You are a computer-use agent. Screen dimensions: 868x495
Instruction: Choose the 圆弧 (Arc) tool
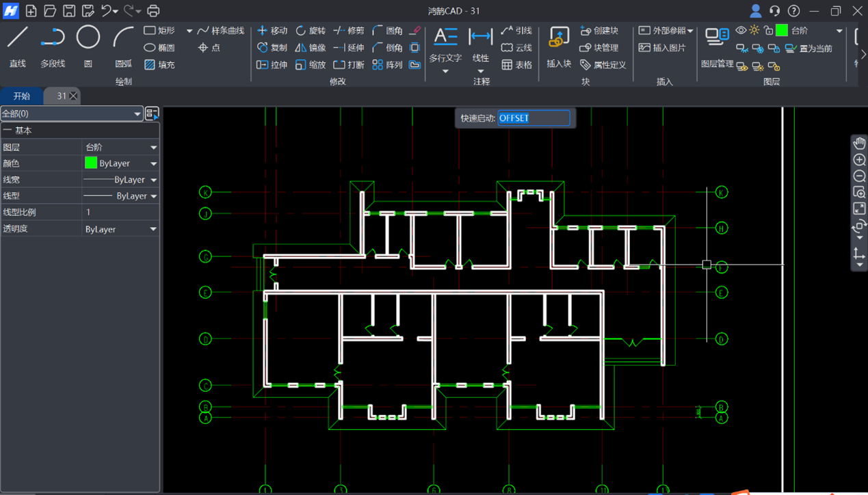tap(123, 46)
